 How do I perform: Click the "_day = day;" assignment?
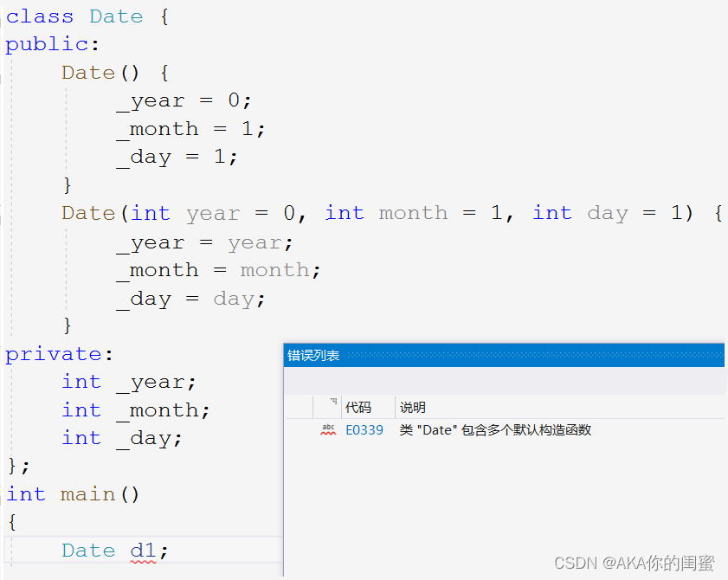click(190, 300)
